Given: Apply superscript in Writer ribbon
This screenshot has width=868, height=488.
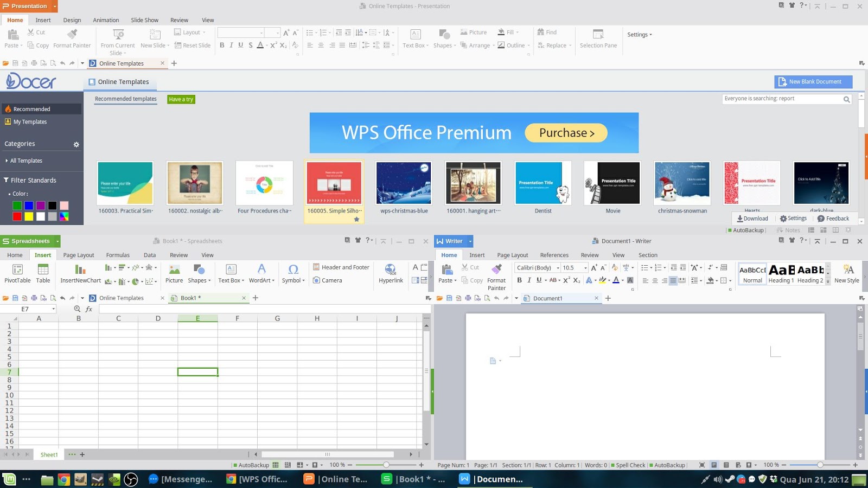Looking at the screenshot, I should tap(566, 280).
